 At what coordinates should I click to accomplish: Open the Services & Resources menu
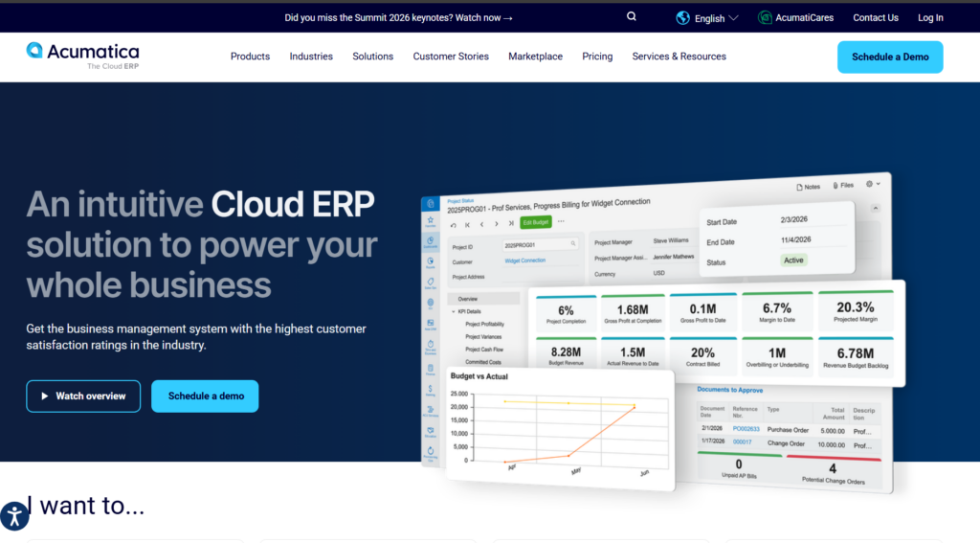(x=679, y=57)
